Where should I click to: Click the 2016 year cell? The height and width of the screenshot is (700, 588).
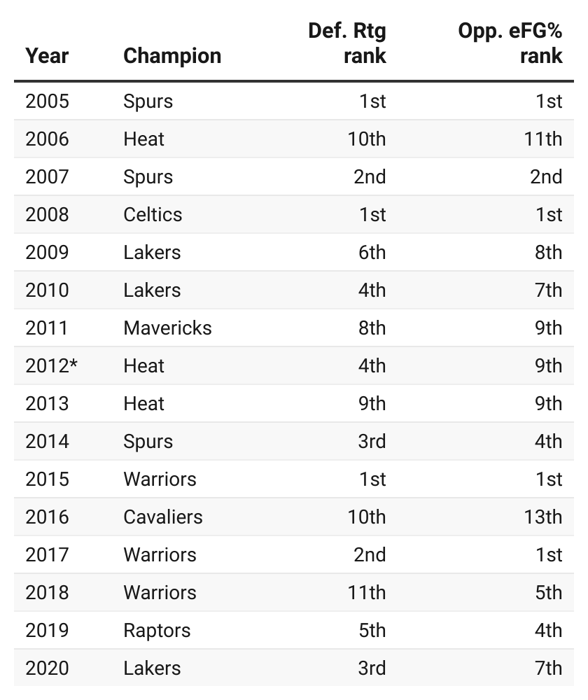[x=48, y=517]
